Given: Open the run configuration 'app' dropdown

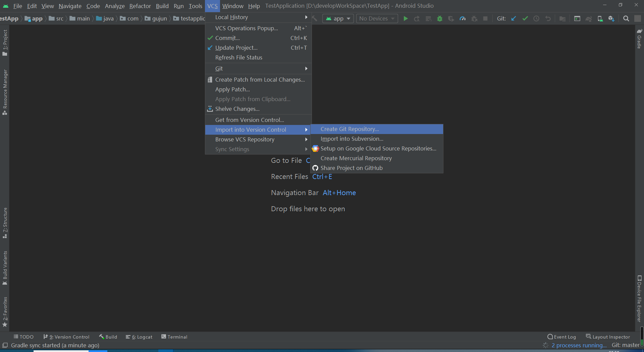Looking at the screenshot, I should (338, 18).
